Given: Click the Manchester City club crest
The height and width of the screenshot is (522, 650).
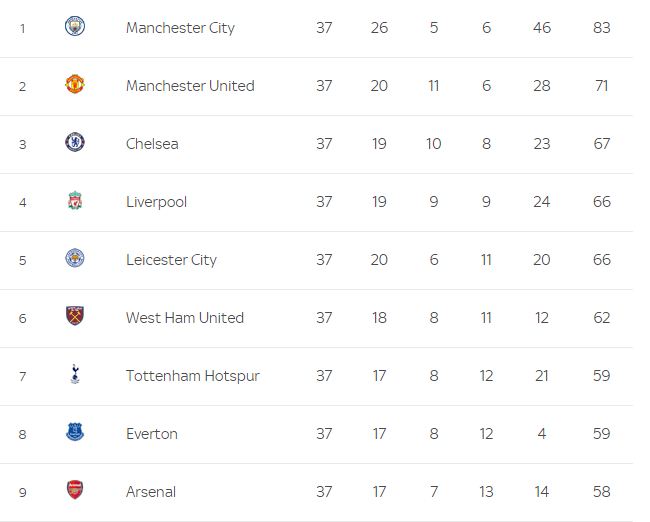Looking at the screenshot, I should tap(75, 27).
